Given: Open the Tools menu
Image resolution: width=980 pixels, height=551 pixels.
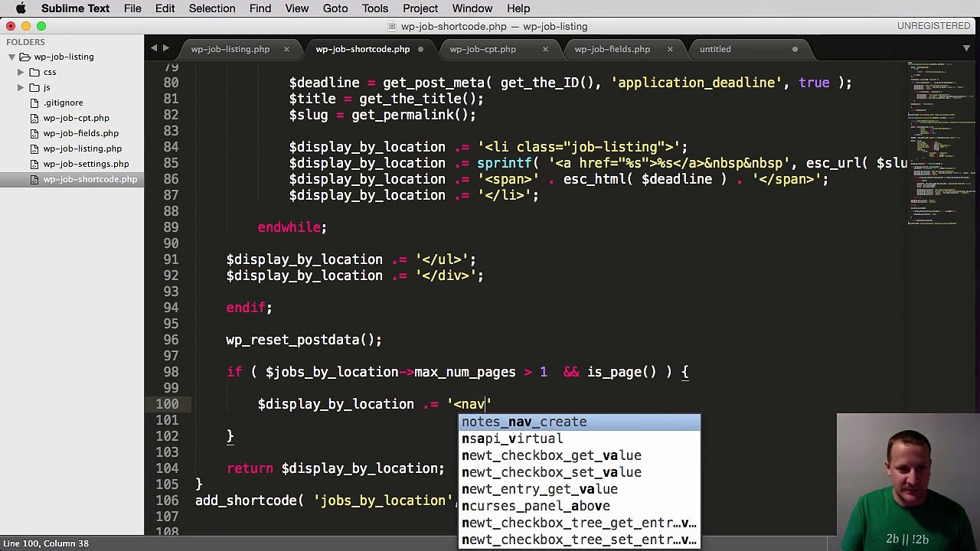Looking at the screenshot, I should click(375, 8).
